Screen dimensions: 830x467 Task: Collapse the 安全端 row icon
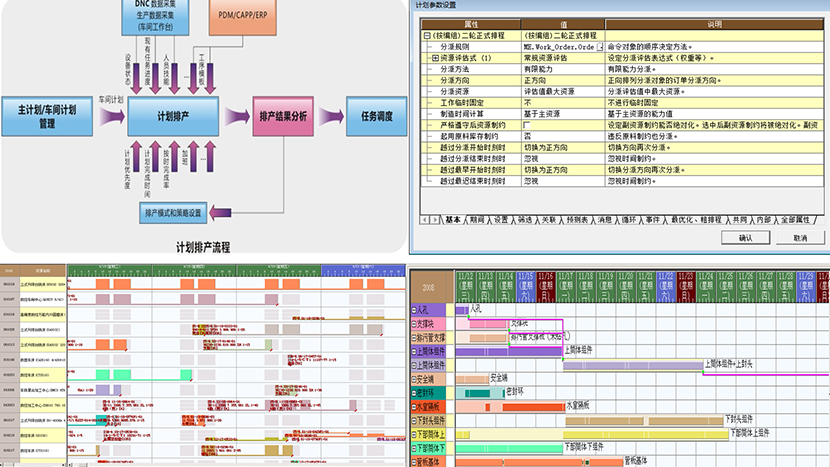tap(415, 380)
